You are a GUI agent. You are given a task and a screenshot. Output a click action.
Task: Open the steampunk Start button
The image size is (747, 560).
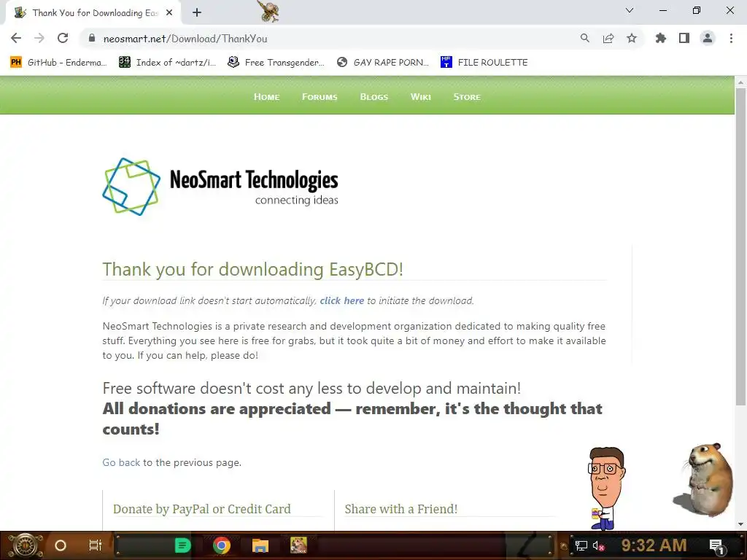click(25, 545)
